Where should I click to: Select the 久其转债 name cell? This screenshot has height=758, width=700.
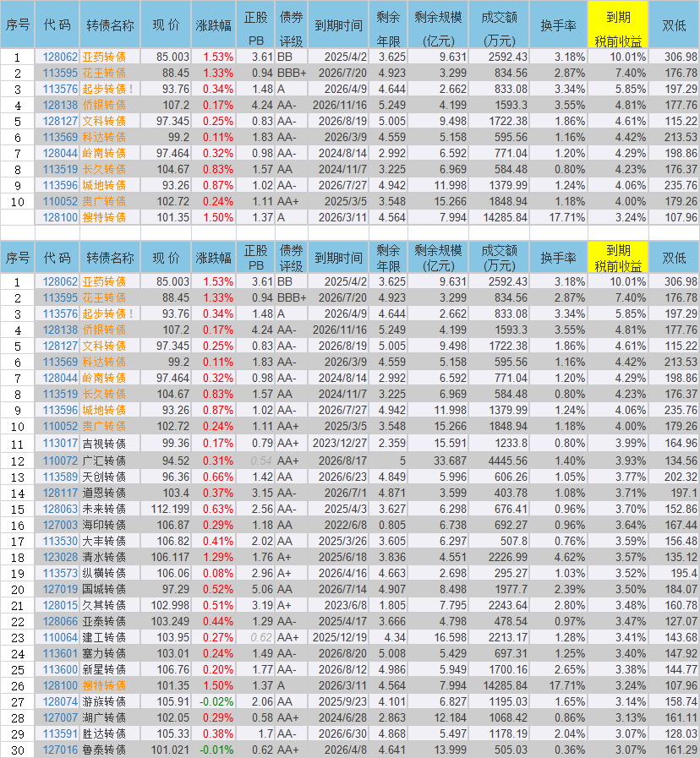[x=110, y=605]
